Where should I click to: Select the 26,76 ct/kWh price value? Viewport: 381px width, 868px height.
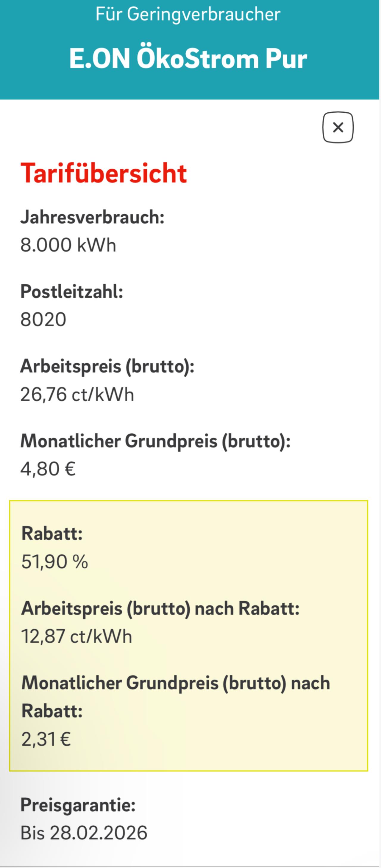(x=77, y=394)
